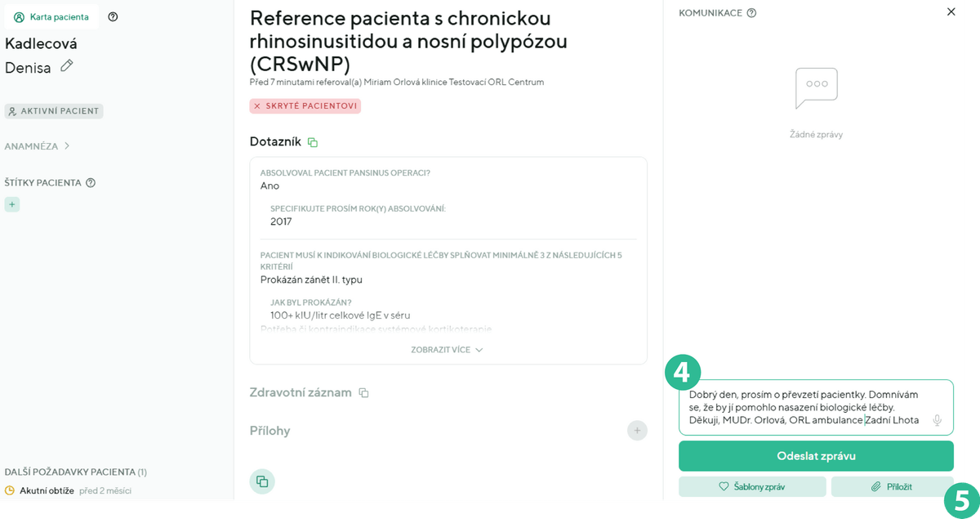Copy the Zdravotní záznam section
The width and height of the screenshot is (980, 519).
click(363, 393)
